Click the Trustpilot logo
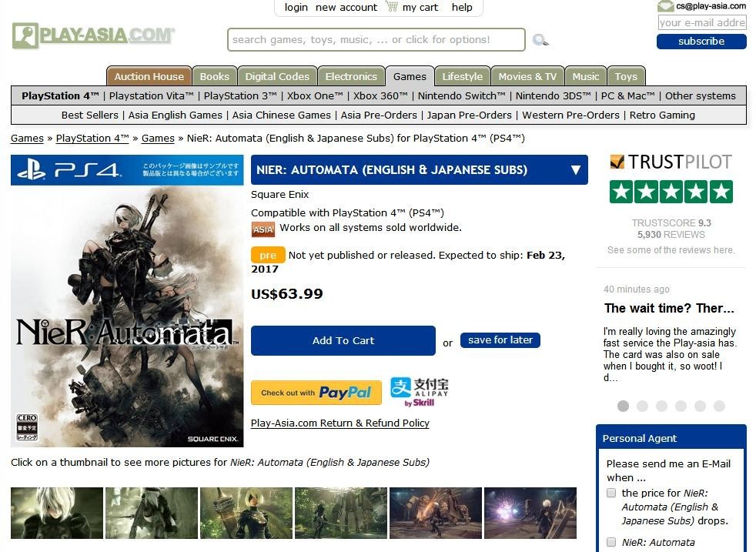Viewport: 756px width, 552px height. [x=671, y=162]
